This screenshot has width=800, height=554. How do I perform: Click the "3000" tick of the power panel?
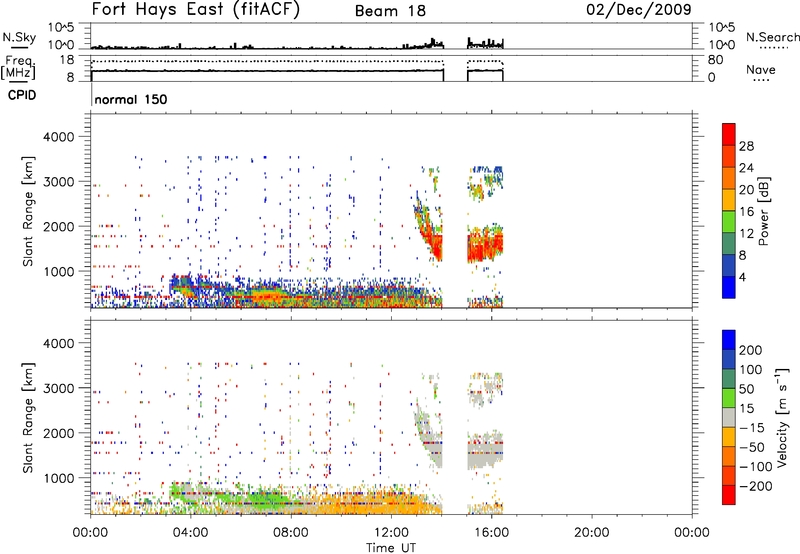[59, 182]
